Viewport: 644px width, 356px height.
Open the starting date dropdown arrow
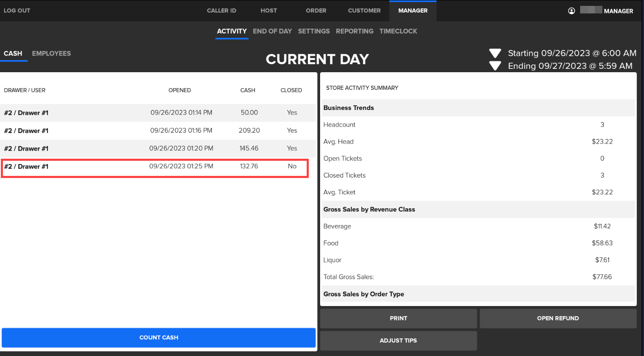coord(495,53)
